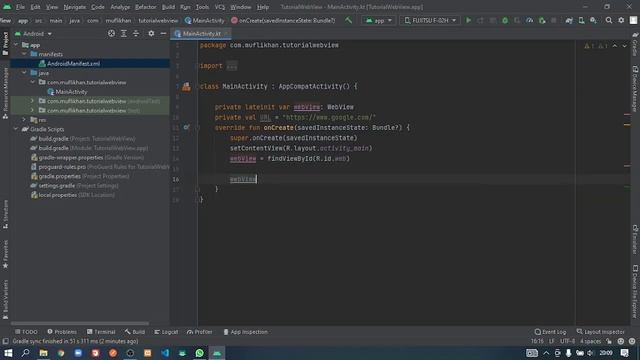The image size is (640, 360).
Task: Click UTF-8 encoding in status bar
Action: coord(567,341)
